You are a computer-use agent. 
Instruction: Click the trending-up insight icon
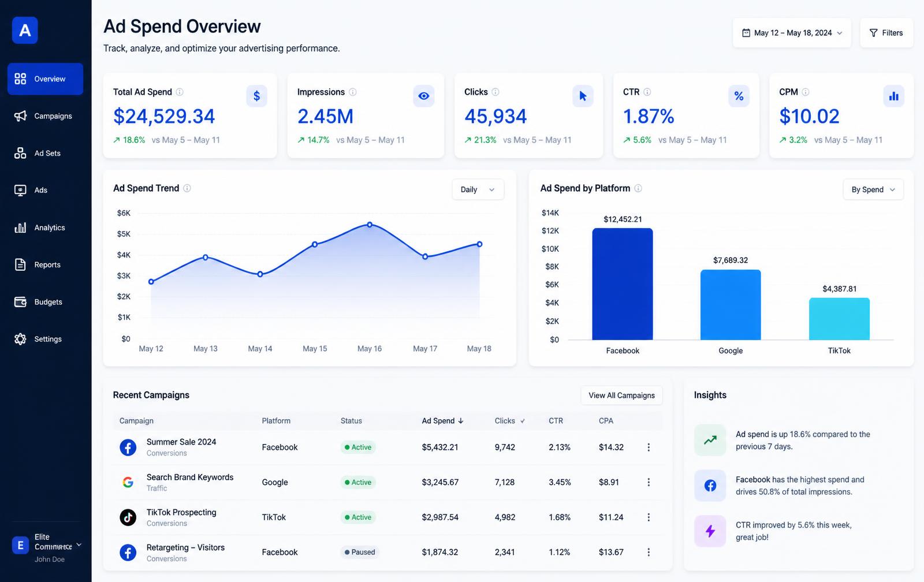[x=710, y=440]
